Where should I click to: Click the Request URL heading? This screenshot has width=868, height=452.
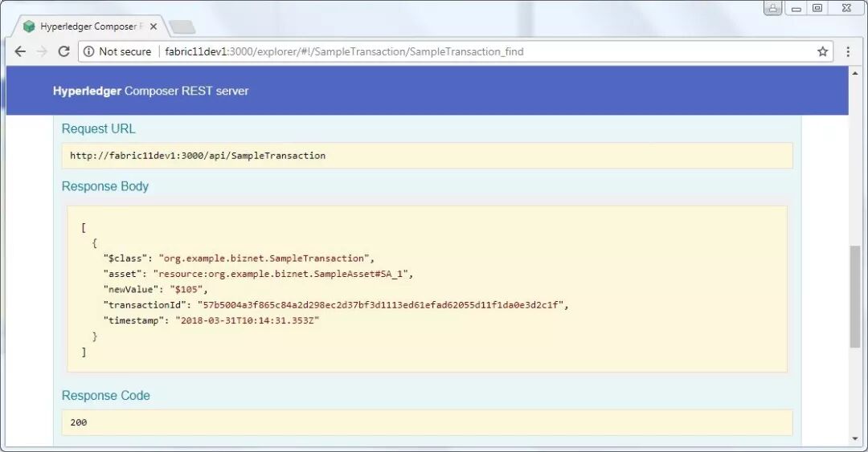(x=99, y=129)
